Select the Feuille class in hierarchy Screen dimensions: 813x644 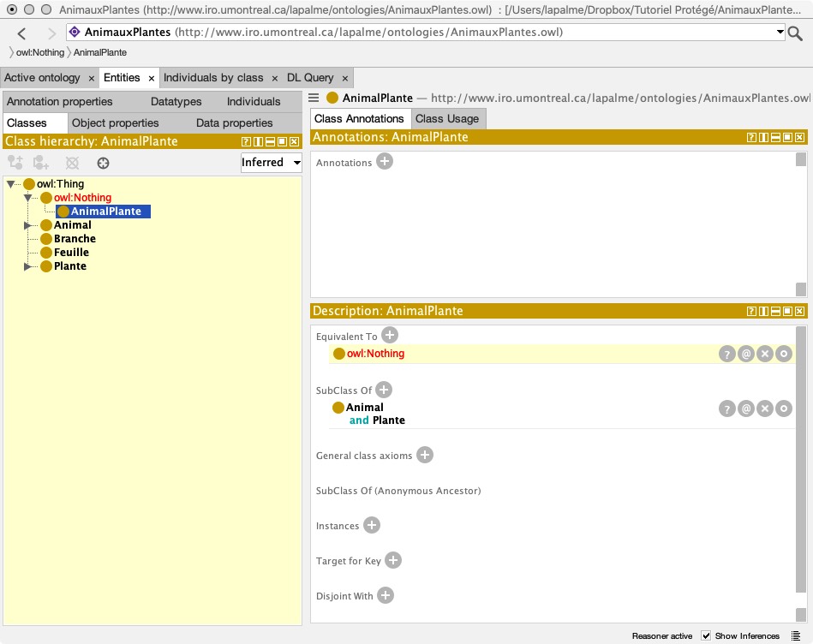(71, 253)
